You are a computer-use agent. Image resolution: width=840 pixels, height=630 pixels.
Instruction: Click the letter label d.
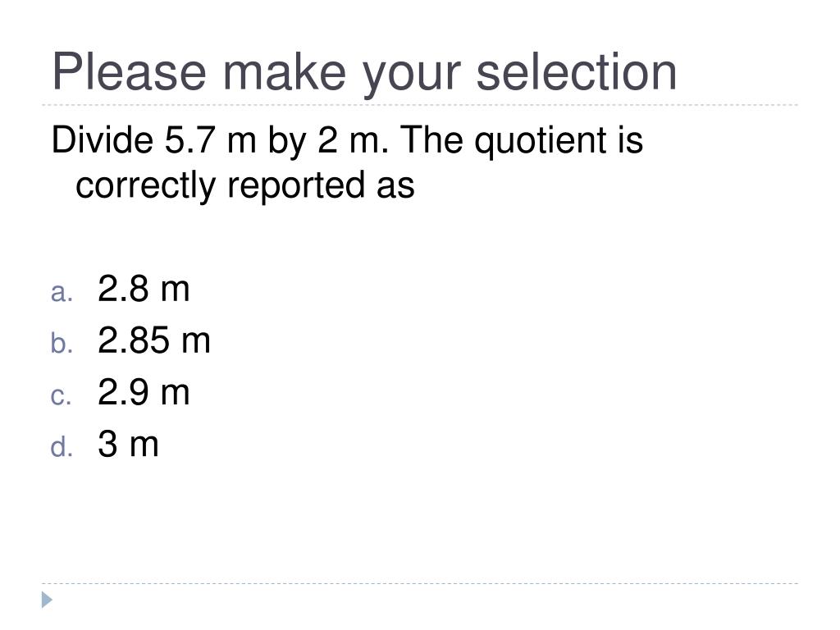point(62,446)
